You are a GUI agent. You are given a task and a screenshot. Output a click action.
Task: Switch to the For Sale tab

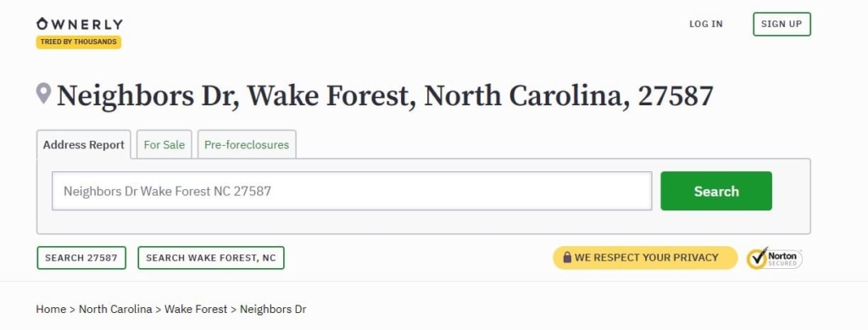pos(164,144)
